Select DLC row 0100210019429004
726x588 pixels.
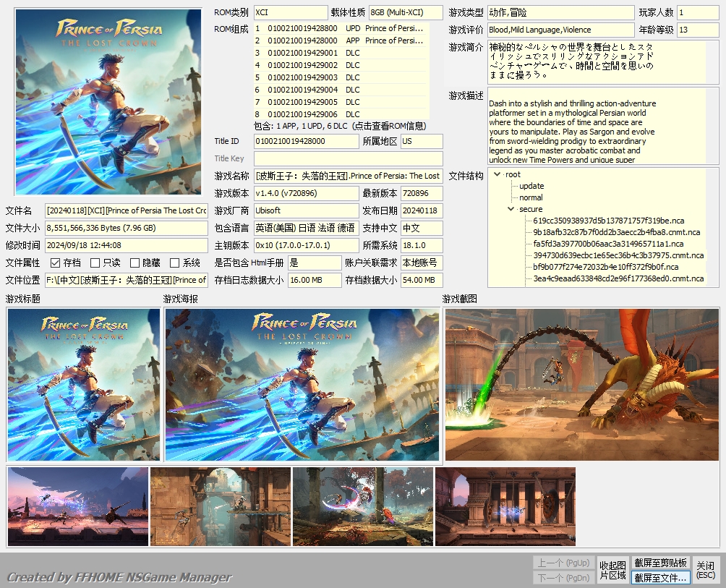341,90
